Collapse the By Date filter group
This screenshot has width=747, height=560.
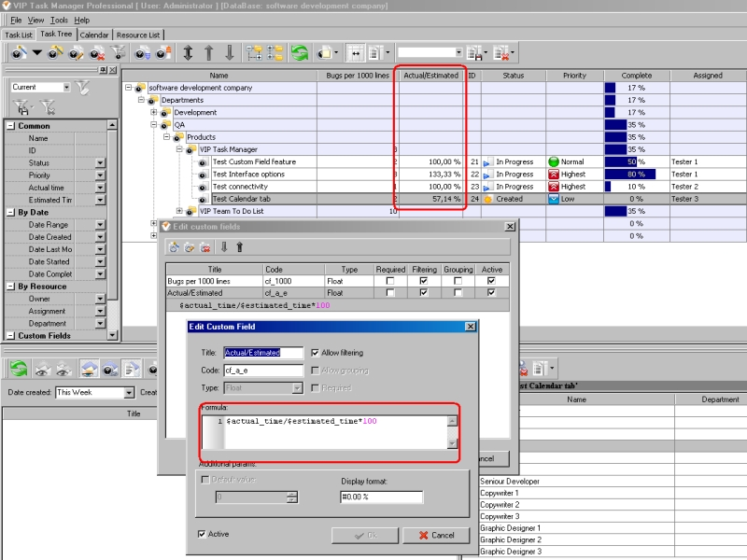(x=10, y=213)
